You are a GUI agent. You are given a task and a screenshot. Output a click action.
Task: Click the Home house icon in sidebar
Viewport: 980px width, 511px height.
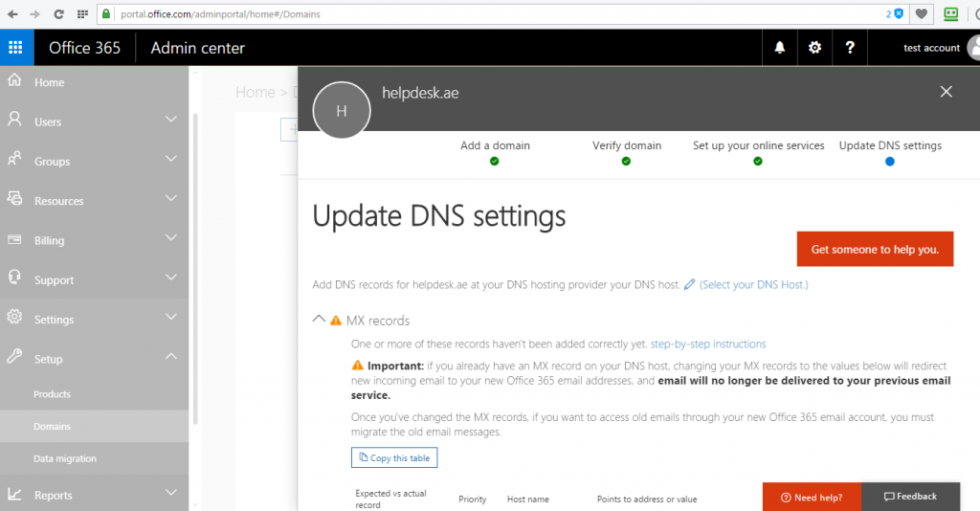tap(14, 80)
